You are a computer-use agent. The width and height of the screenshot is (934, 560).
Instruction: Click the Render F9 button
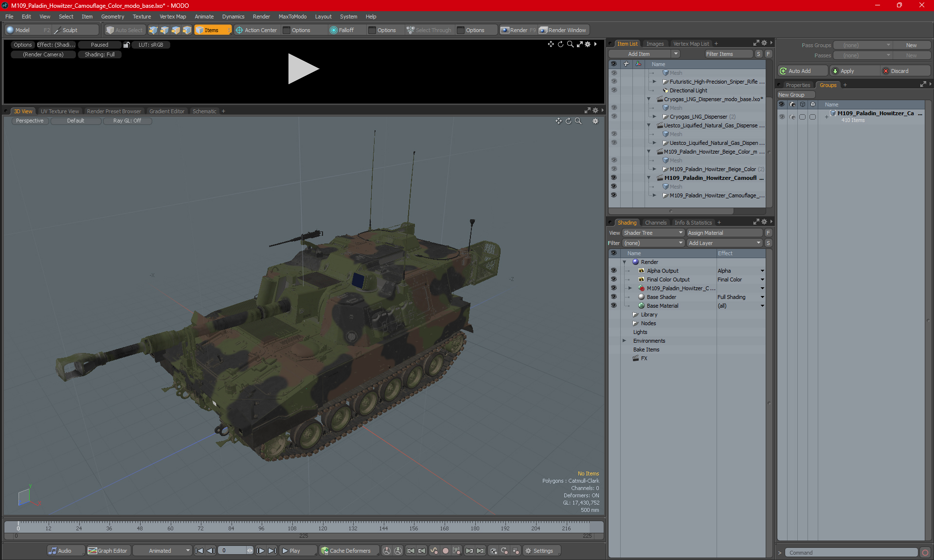[518, 30]
